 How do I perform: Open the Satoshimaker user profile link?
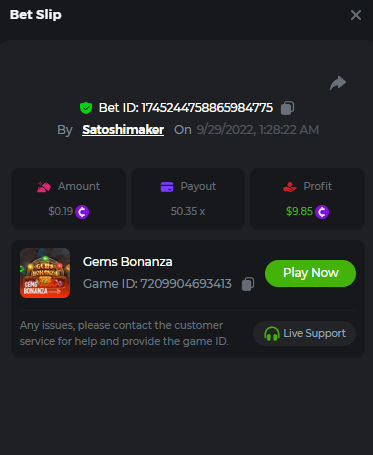coord(123,130)
